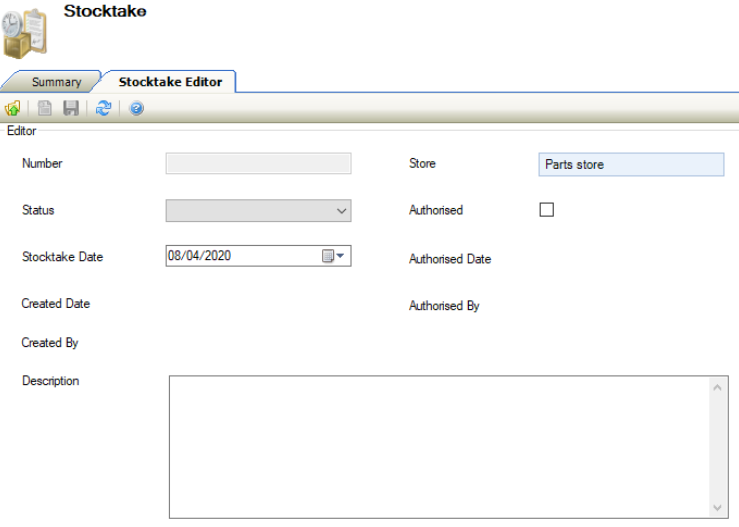Click the Refresh arrows icon
This screenshot has width=739, height=527.
pyautogui.click(x=103, y=109)
